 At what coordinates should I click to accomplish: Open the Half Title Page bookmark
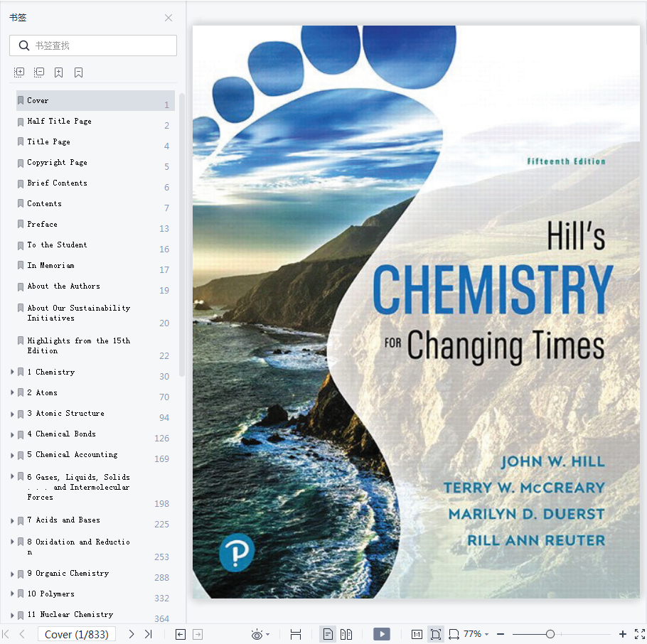coord(95,122)
